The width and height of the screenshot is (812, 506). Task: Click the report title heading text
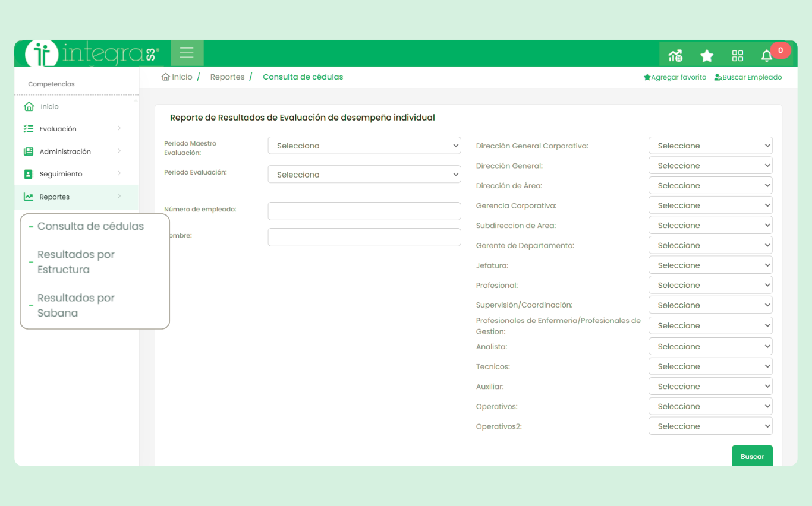click(x=303, y=118)
